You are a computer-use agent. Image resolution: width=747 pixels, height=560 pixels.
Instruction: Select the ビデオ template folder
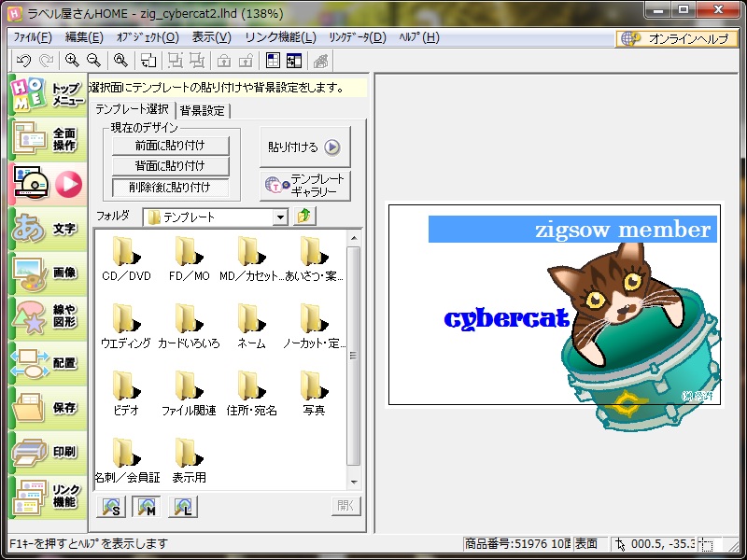tap(126, 394)
